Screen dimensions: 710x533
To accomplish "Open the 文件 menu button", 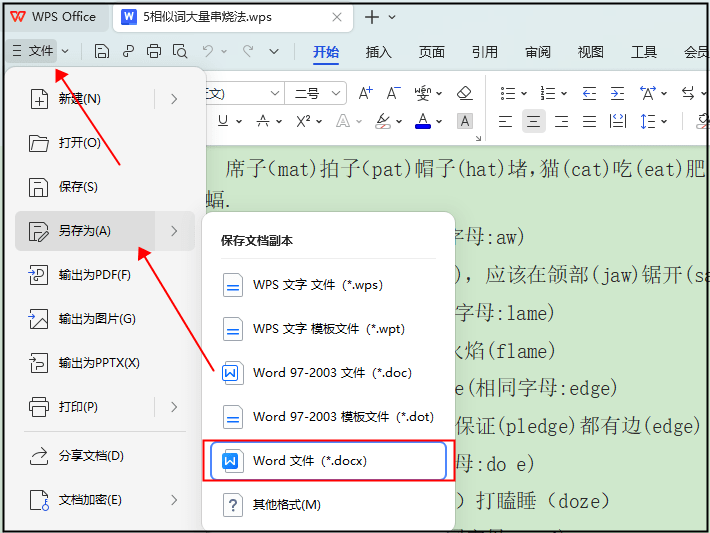I will [32, 51].
